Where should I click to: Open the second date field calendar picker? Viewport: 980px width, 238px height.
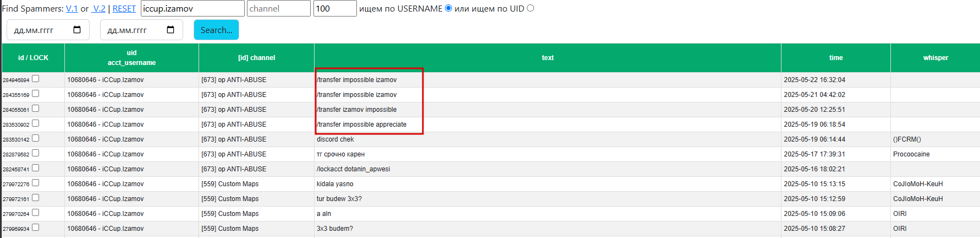170,30
